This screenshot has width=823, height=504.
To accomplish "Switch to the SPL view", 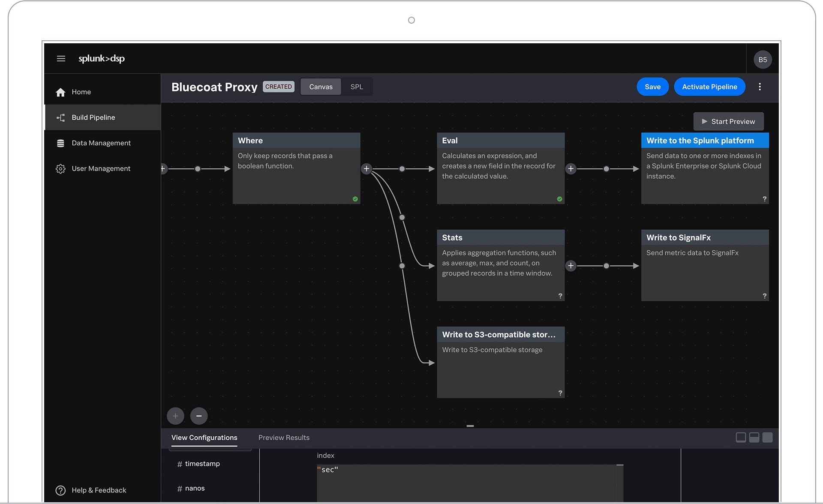I will coord(357,87).
